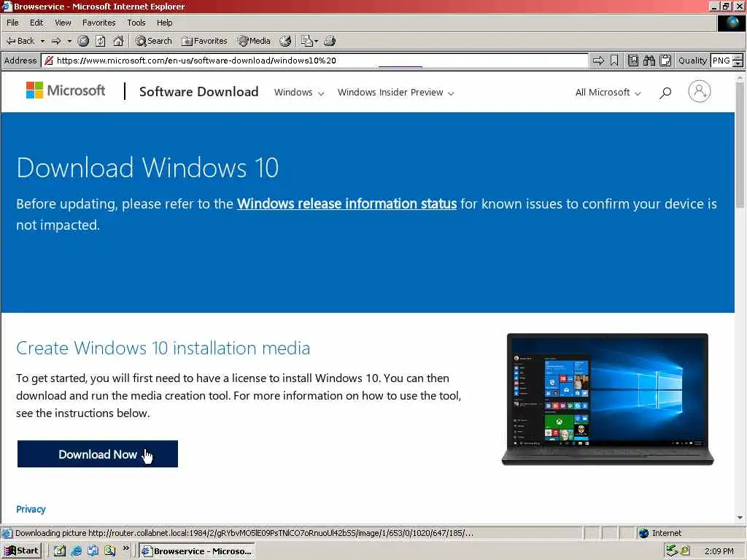This screenshot has height=560, width=747.
Task: Click the Outlook Express quick launch icon
Action: point(93,551)
